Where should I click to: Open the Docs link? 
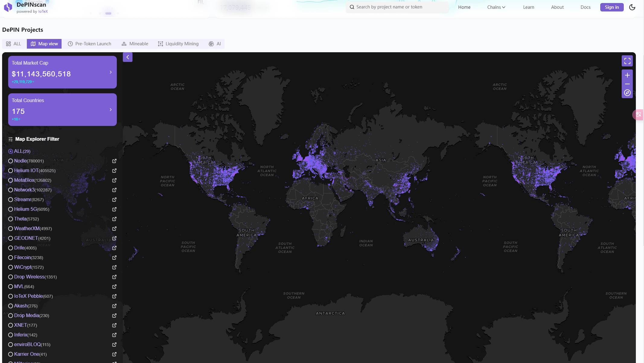point(585,7)
